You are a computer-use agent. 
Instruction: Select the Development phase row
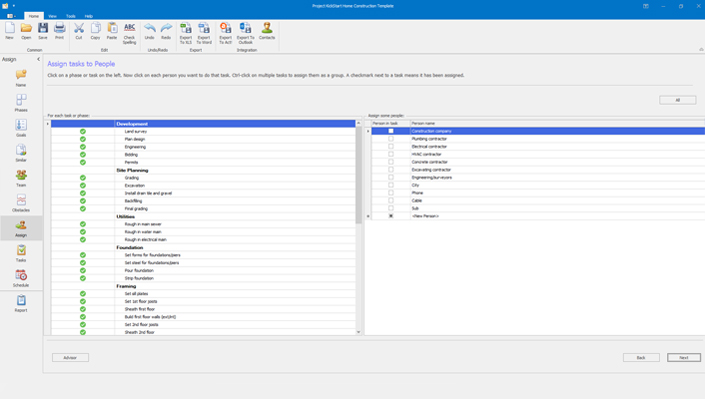point(203,124)
